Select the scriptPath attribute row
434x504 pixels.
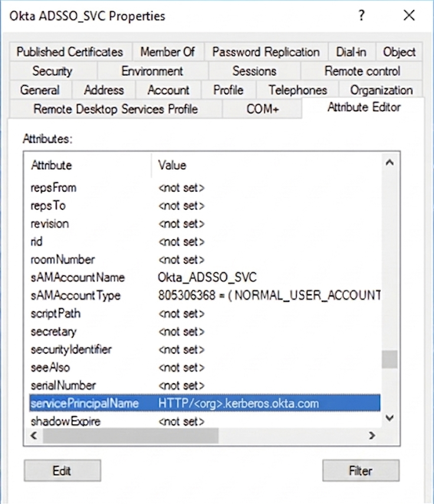(205, 314)
